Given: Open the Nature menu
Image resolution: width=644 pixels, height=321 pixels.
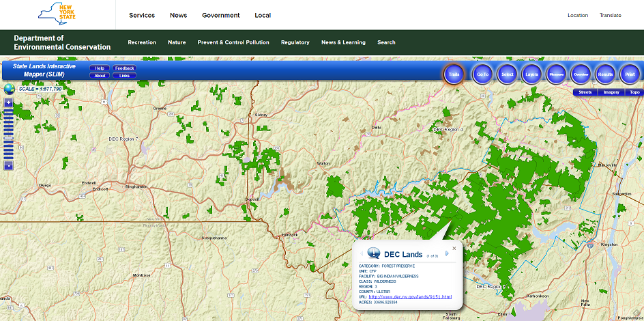Looking at the screenshot, I should click(177, 42).
